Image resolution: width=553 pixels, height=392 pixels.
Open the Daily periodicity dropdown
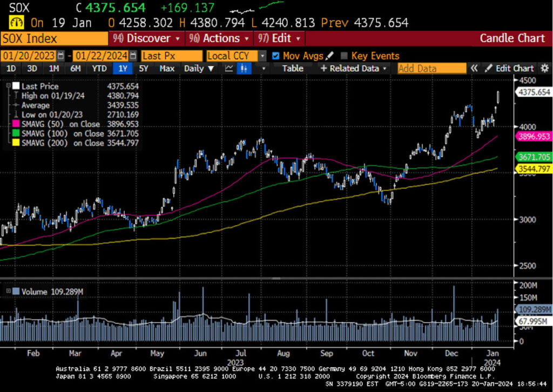199,69
